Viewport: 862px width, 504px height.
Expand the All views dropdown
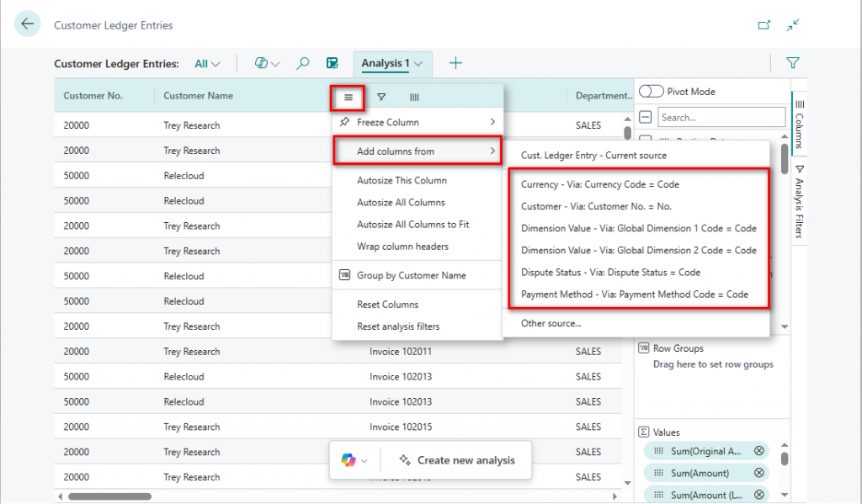click(207, 63)
